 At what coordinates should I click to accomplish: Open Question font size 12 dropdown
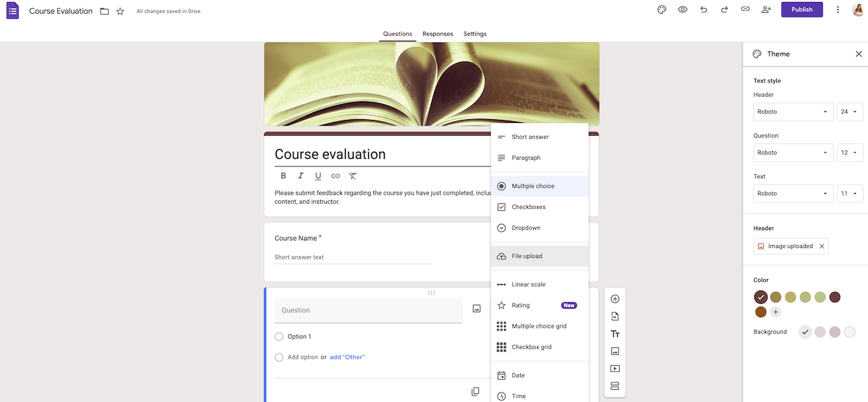tap(850, 153)
